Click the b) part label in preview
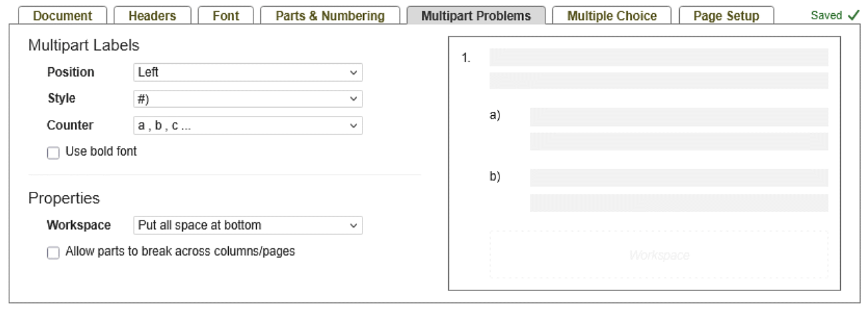This screenshot has height=311, width=868. point(495,176)
